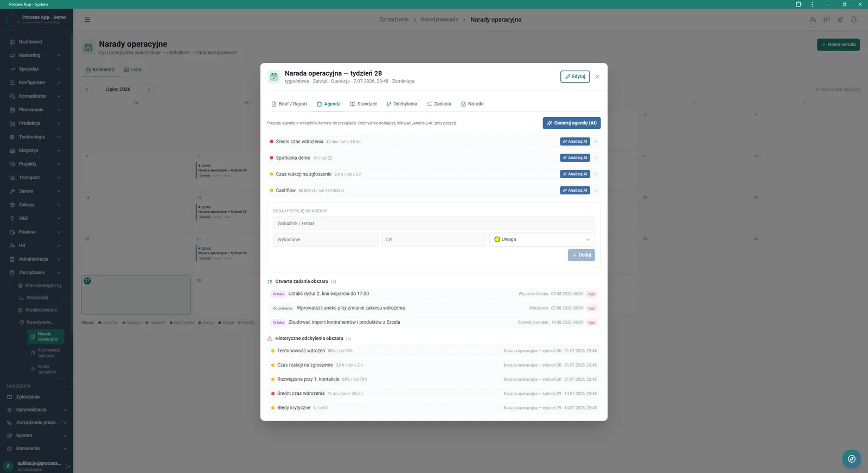Collapse the NARZĘDZIA section header
868x473 pixels.
(36, 386)
